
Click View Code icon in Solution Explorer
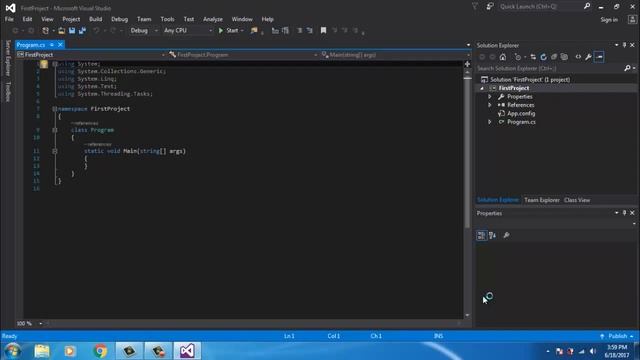point(578,57)
